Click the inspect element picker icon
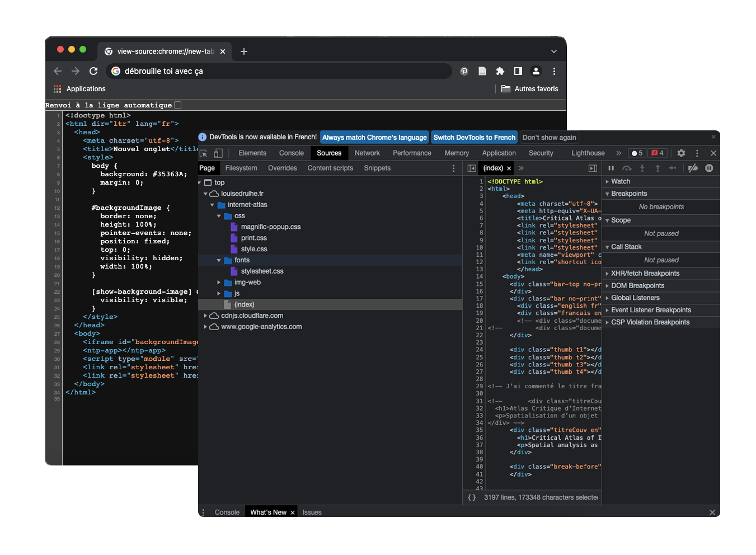756x555 pixels. point(204,153)
